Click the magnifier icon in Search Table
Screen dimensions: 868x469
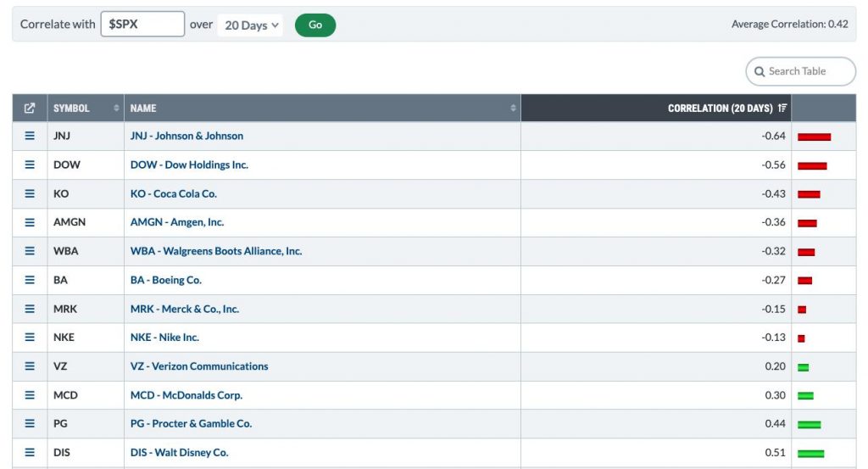pyautogui.click(x=759, y=71)
